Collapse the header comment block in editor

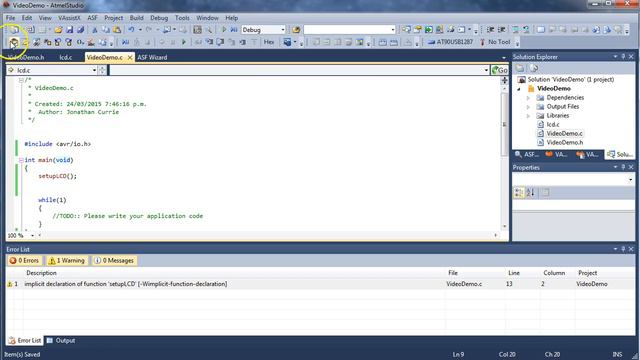click(21, 80)
